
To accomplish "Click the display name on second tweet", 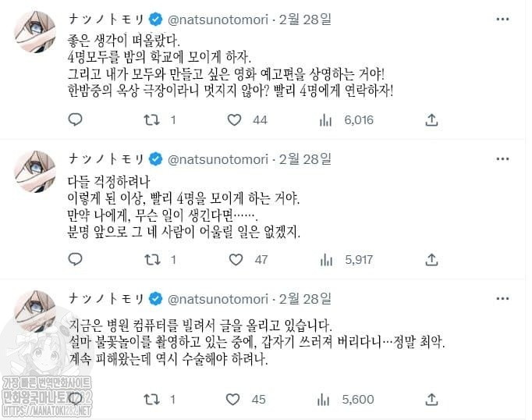I will [x=106, y=158].
